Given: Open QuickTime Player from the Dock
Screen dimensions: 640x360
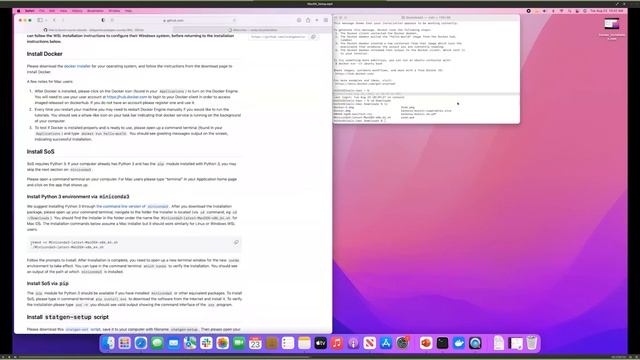Looking at the screenshot, I should click(x=475, y=343).
